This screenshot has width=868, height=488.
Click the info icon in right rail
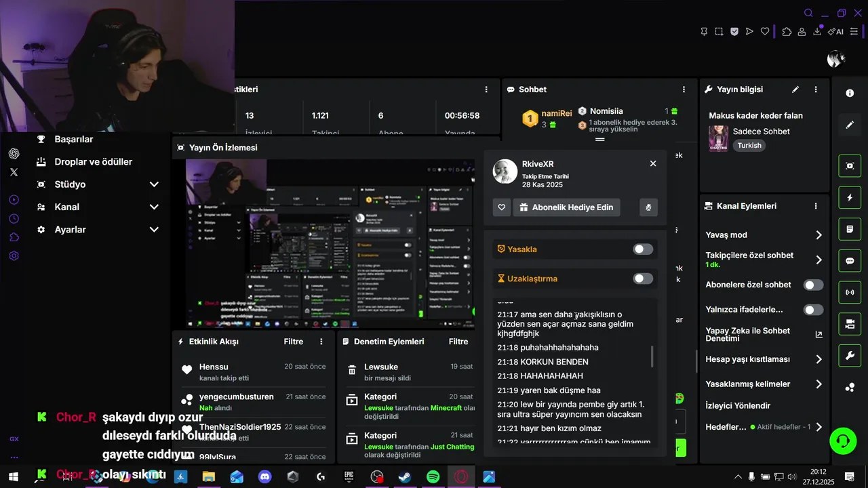(850, 94)
